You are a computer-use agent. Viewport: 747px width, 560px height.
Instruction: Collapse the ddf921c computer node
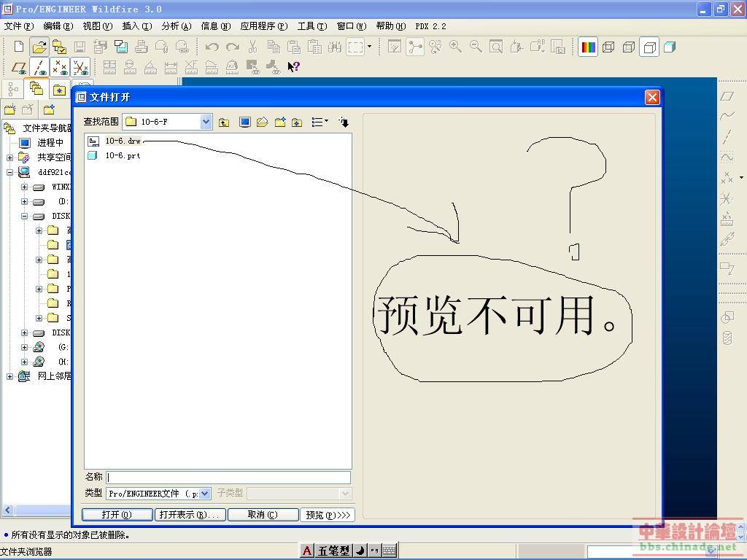tap(10, 172)
